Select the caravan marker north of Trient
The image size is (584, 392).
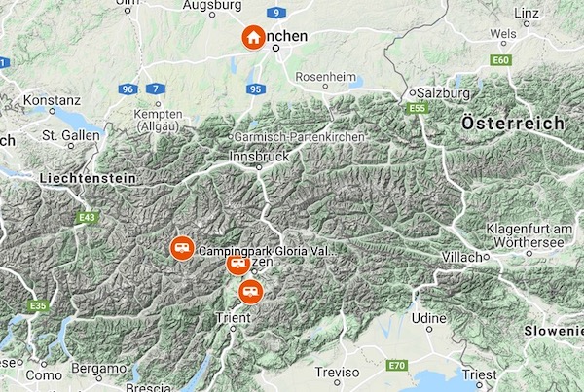(x=251, y=292)
